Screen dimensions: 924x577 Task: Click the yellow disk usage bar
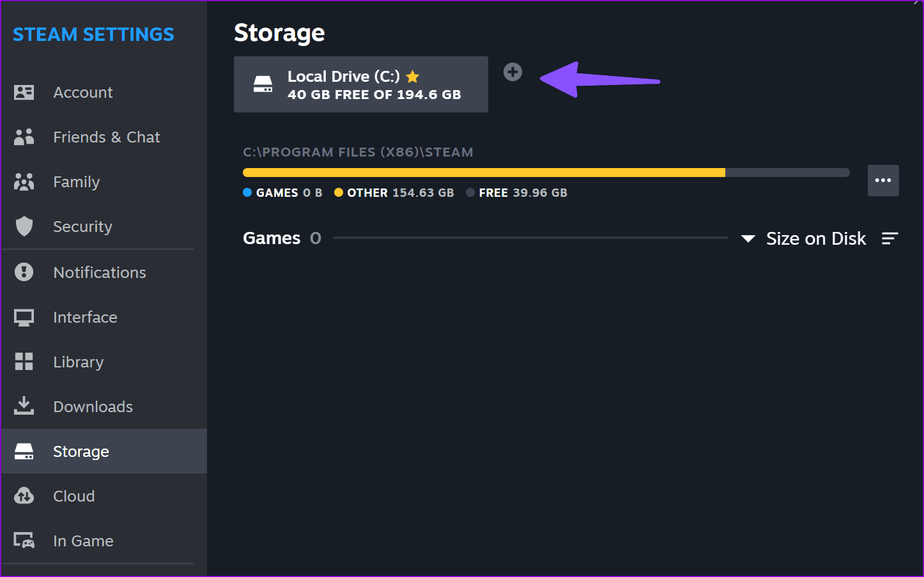coord(484,173)
